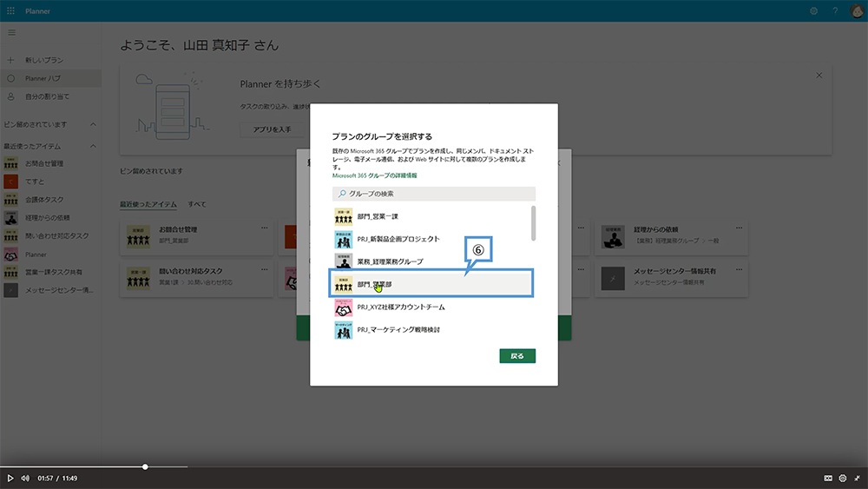
Task: Toggle the hamburger navigation menu
Action: click(x=11, y=33)
